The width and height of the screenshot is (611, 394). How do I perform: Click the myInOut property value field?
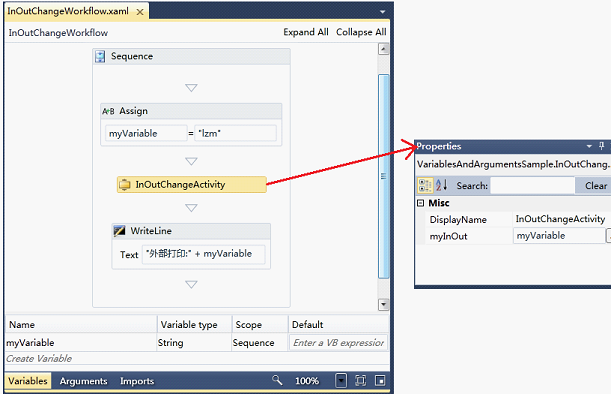tap(559, 236)
